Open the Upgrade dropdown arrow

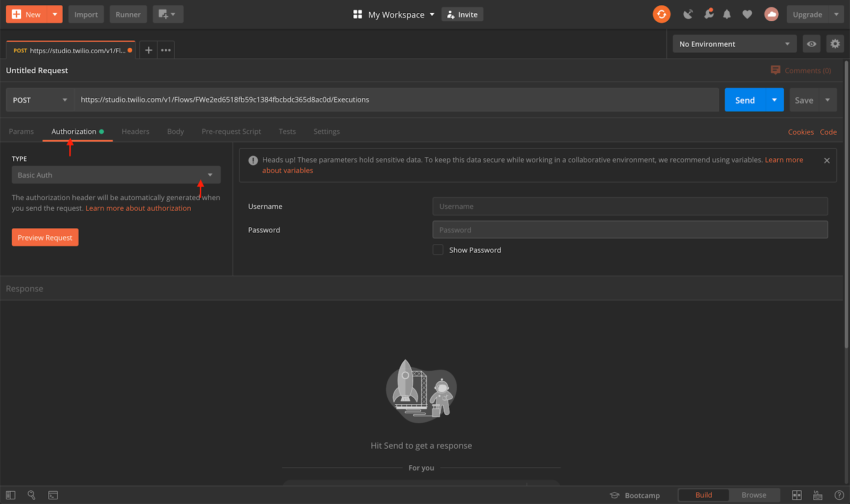click(x=836, y=14)
